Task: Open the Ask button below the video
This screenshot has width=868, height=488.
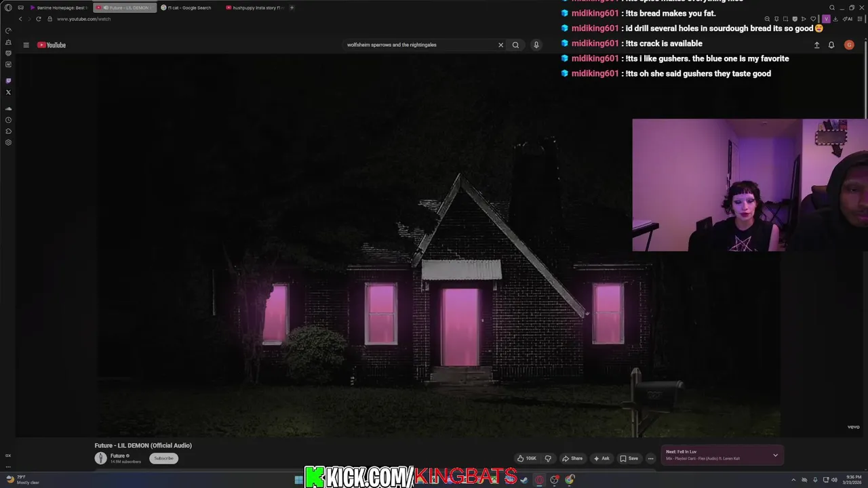Action: pyautogui.click(x=601, y=458)
